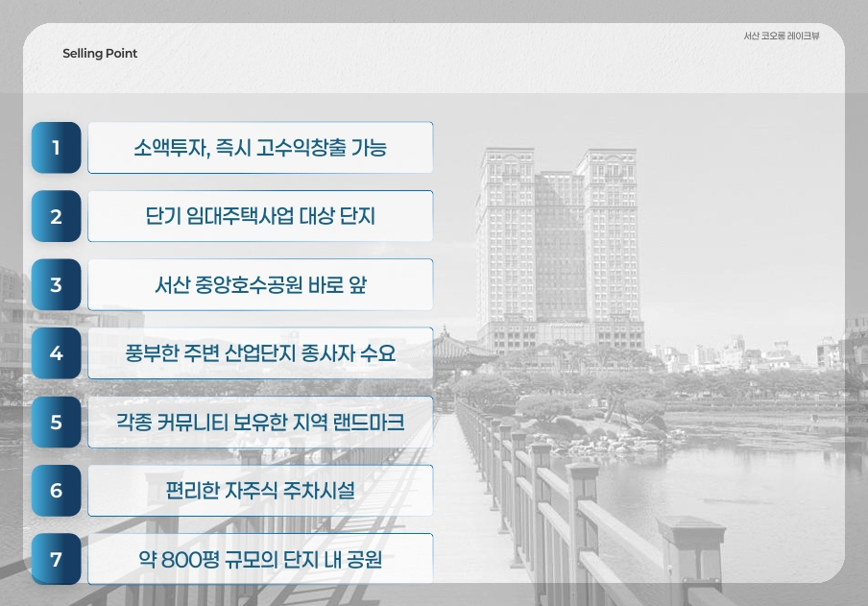Select the '약 800평 규모의 단지 내 공원' box
The width and height of the screenshot is (868, 606).
(260, 559)
